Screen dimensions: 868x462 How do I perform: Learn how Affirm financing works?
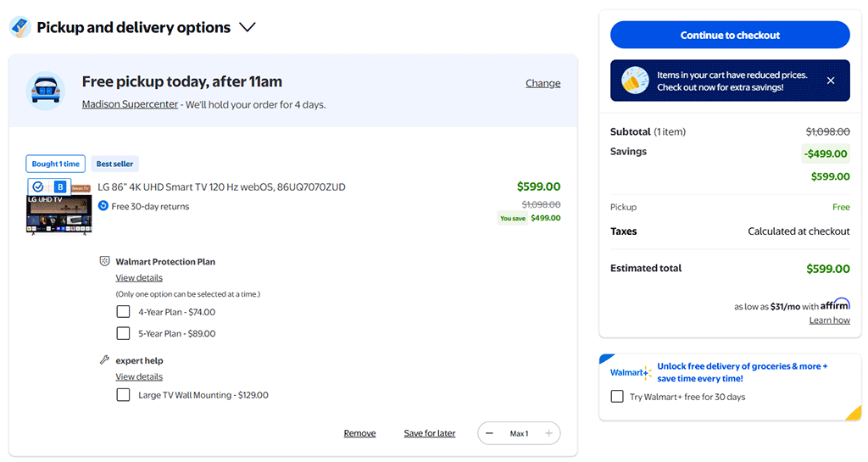[x=829, y=320]
